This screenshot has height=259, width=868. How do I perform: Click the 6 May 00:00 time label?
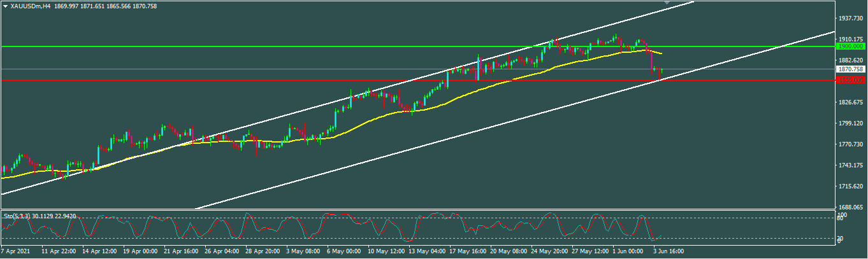[344, 251]
